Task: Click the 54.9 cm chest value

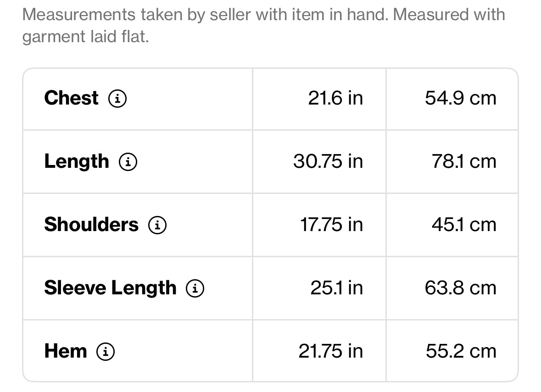Action: coord(461,98)
